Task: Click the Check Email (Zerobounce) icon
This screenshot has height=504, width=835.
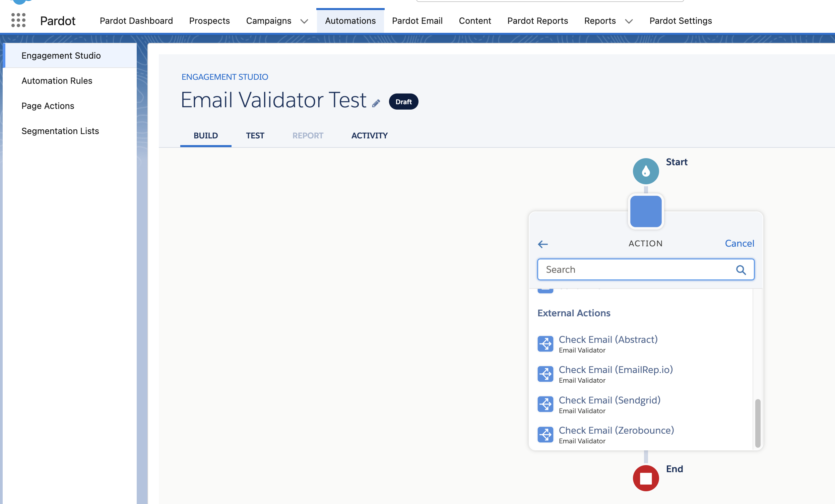Action: 545,435
